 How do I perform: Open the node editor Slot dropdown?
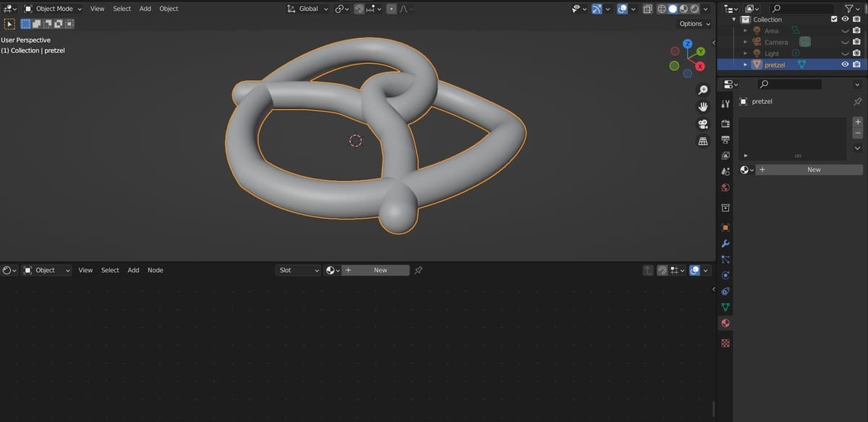(x=298, y=270)
